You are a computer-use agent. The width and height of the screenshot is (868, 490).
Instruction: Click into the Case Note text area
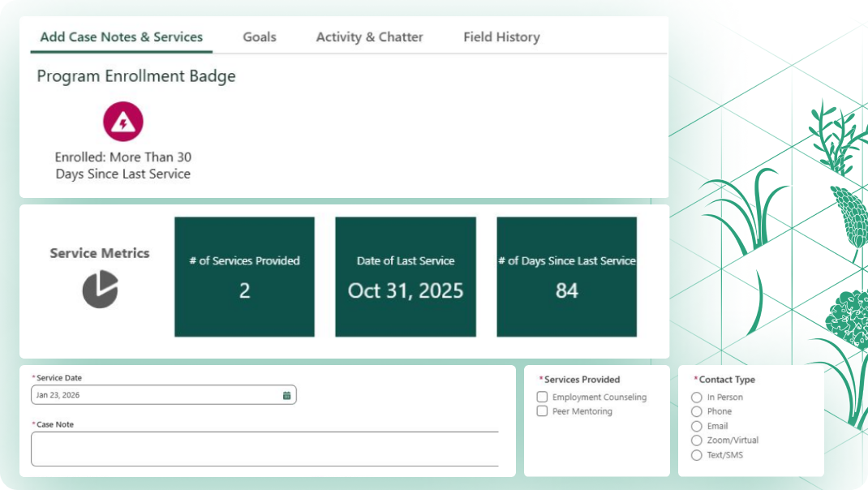click(x=266, y=449)
